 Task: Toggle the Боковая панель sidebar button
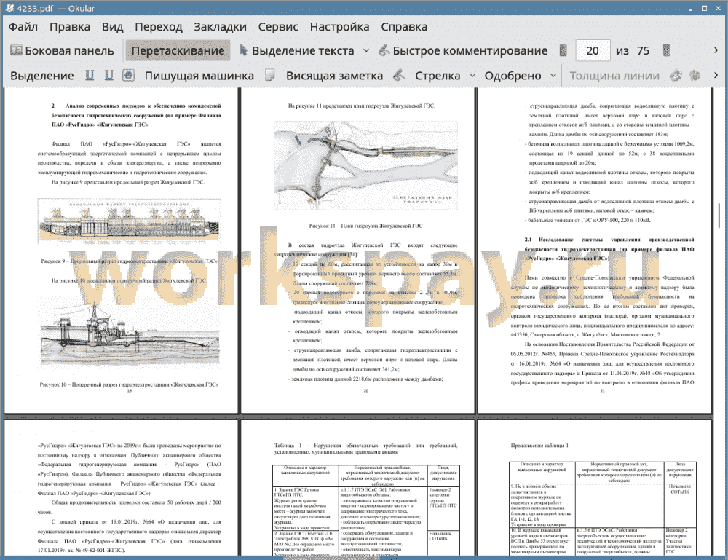coord(62,51)
